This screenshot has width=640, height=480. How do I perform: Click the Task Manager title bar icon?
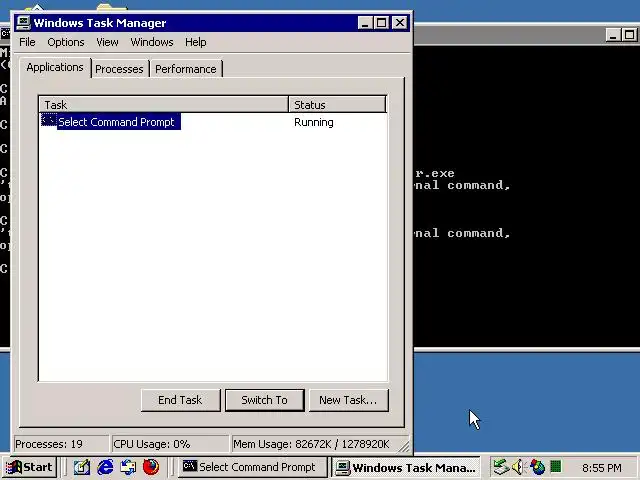(23, 22)
